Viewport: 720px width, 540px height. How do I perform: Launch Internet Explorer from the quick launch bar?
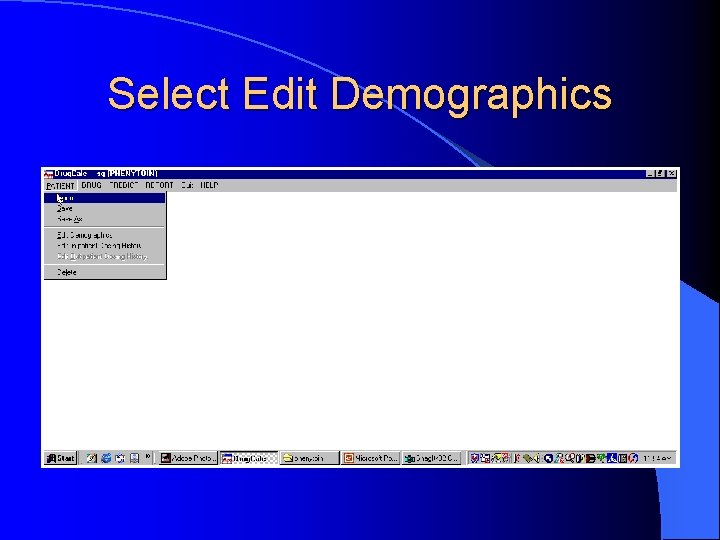[106, 458]
